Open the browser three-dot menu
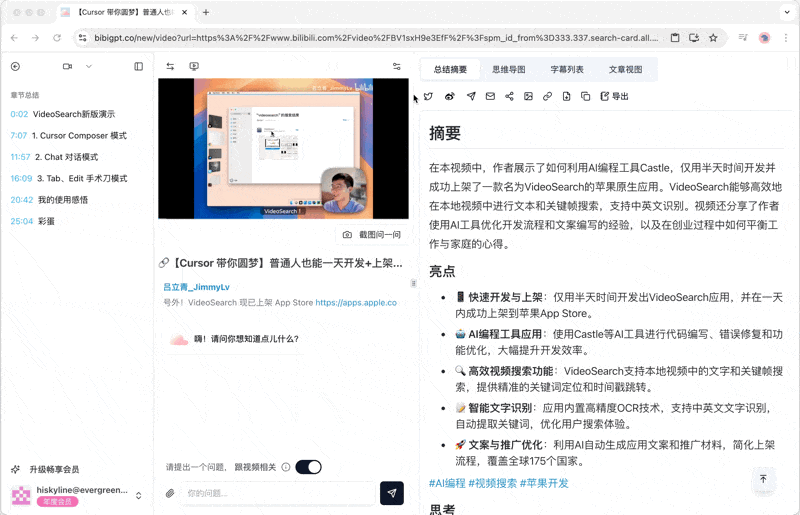800x515 pixels. pos(786,38)
